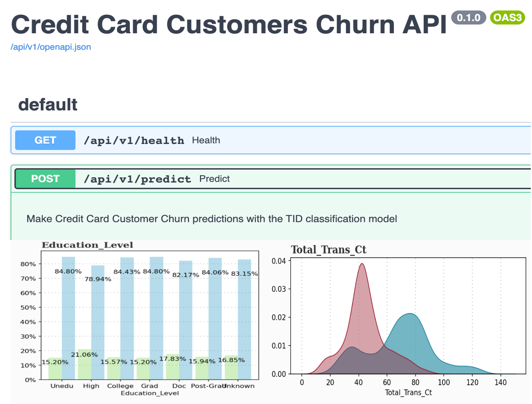Collapse the default section header
The width and height of the screenshot is (532, 404).
pos(48,105)
